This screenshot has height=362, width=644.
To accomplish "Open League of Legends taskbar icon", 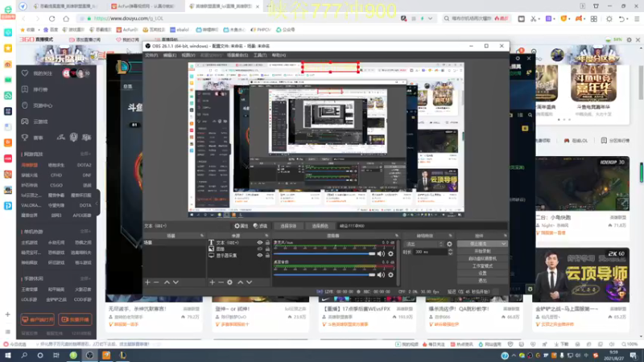I will (x=122, y=356).
